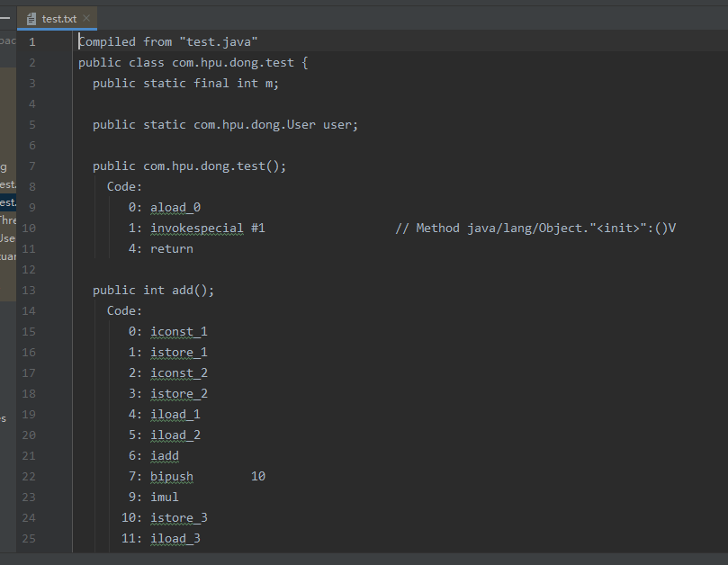Screen dimensions: 728x565
Task: Click the '4: return' instruction
Action: click(161, 249)
